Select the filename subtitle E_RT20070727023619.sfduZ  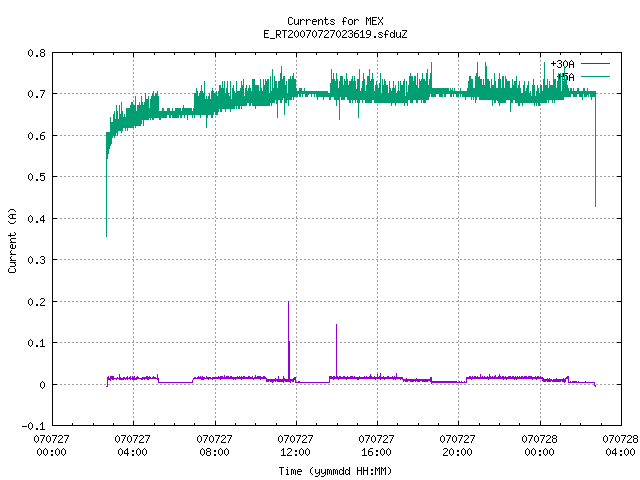tap(335, 34)
